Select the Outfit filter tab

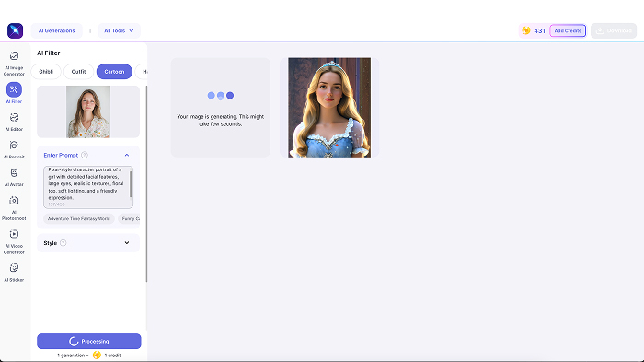(x=78, y=72)
